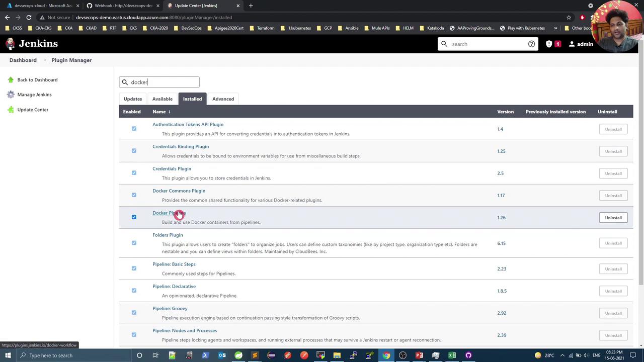Expand the bookmarks overflow chevron

555,28
